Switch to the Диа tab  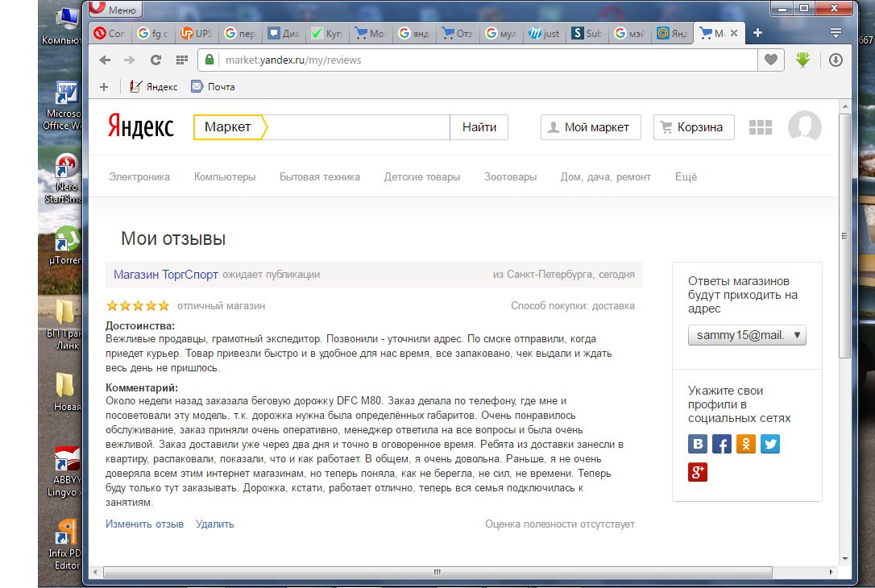point(284,34)
